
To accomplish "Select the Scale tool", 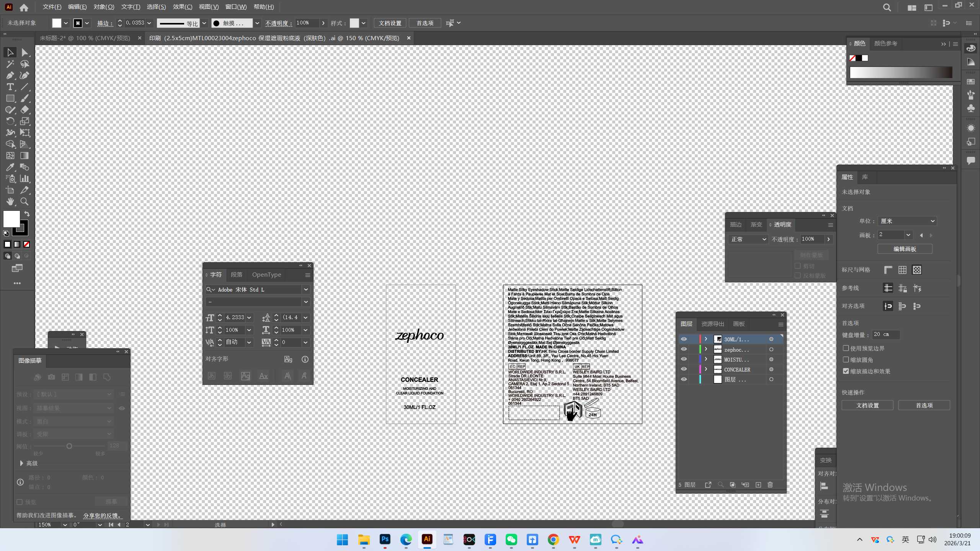I will tap(25, 121).
